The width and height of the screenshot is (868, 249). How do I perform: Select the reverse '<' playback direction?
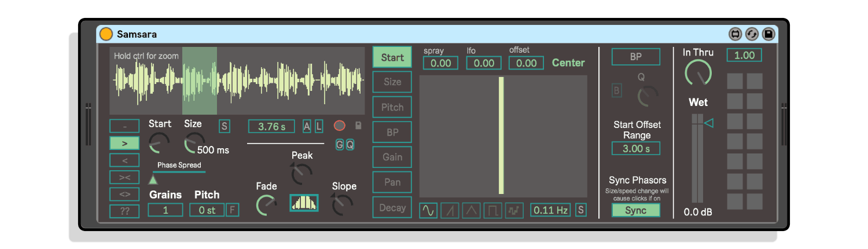[x=124, y=160]
